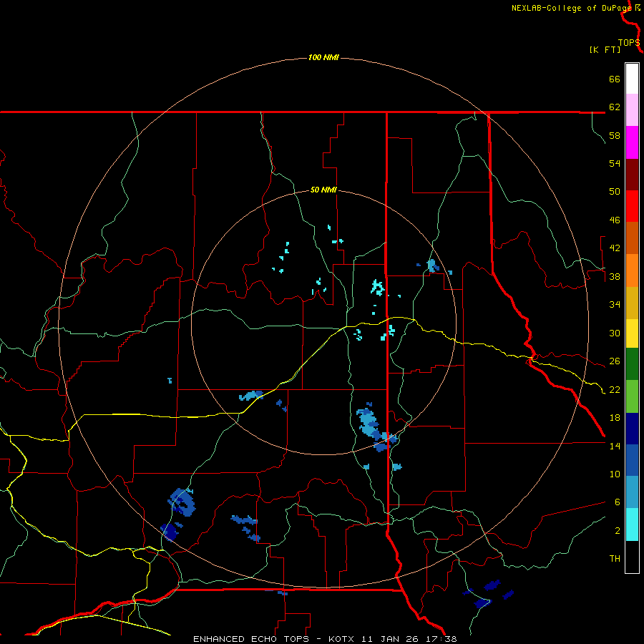Click the '22' legend value
644x644 pixels.
tap(615, 389)
